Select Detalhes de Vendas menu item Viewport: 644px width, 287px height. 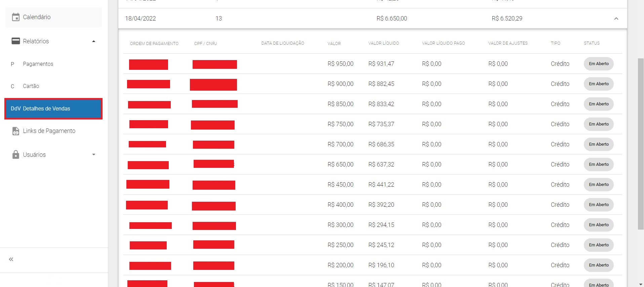(46, 109)
